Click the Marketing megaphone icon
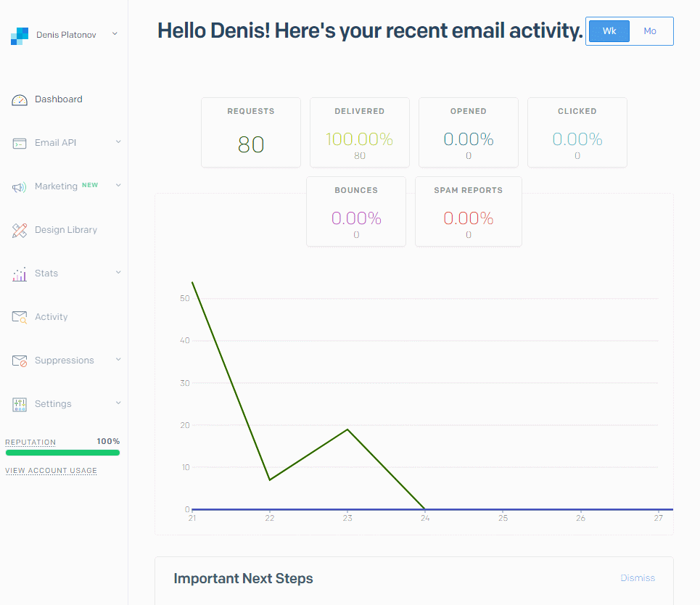 coord(20,187)
